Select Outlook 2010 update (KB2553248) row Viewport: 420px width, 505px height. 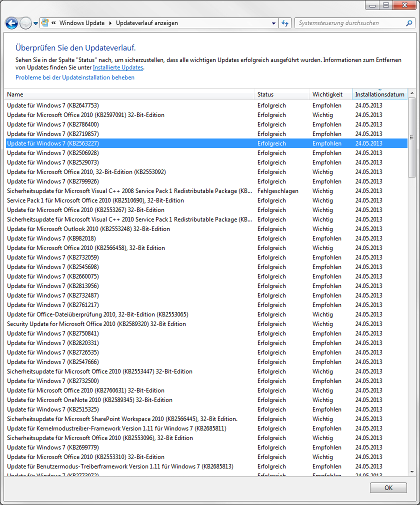(207, 229)
